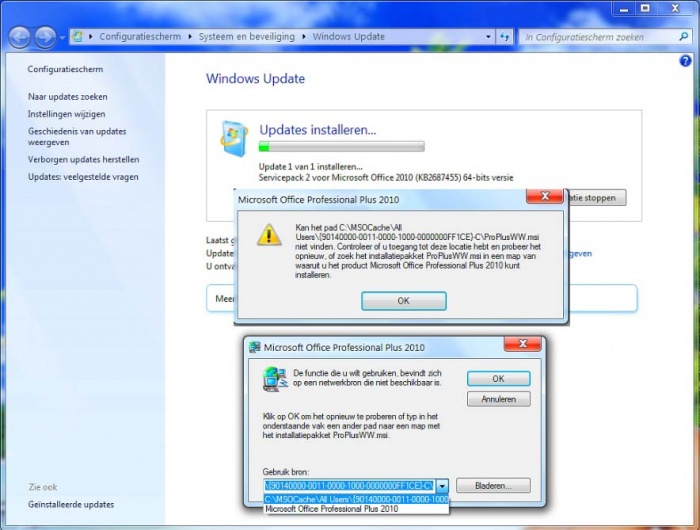The height and width of the screenshot is (530, 700).
Task: Open recent pages dropdown next to Forward arrow
Action: [62, 38]
